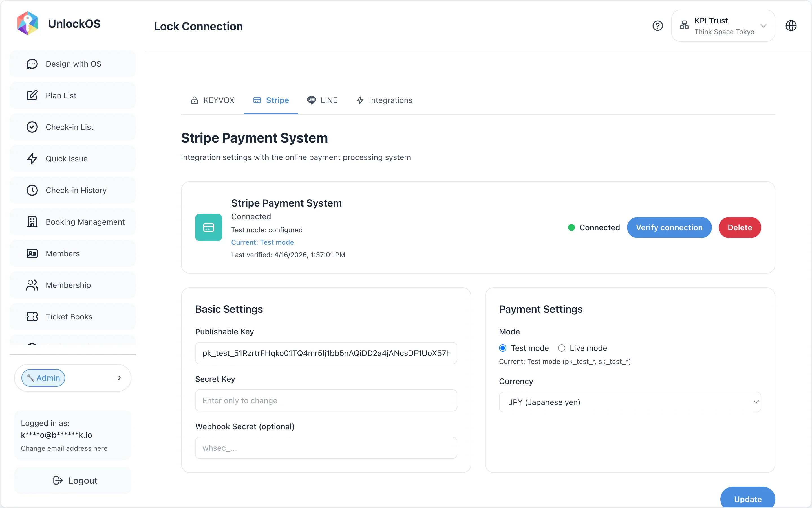Click the Publishable Key input field
Screen dimensions: 812x508
326,353
